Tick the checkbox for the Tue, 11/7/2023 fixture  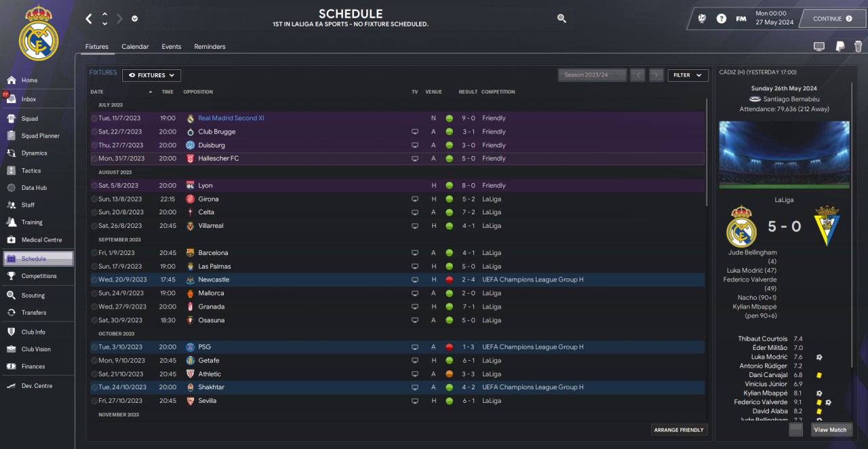click(94, 118)
